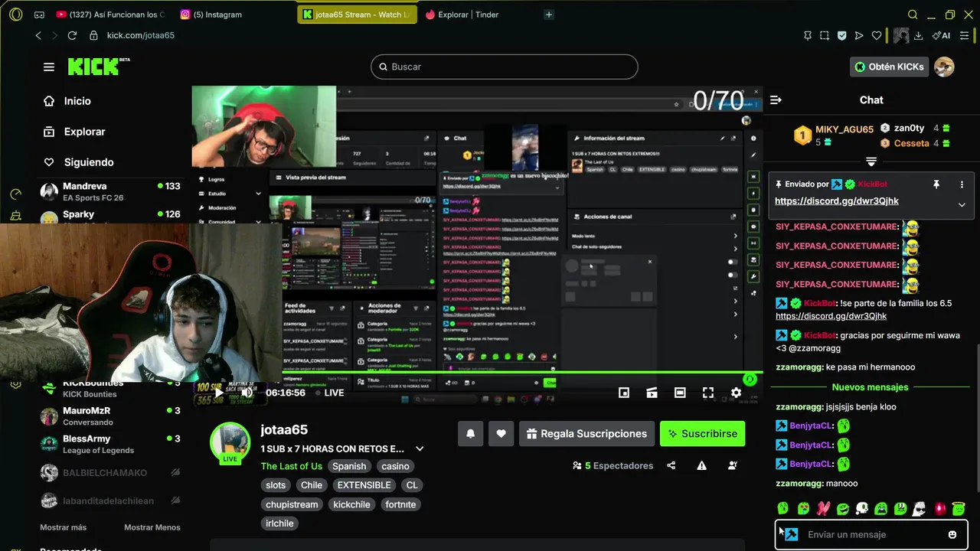Click the Nuevos mensajes divider label
The width and height of the screenshot is (980, 551).
tap(870, 387)
